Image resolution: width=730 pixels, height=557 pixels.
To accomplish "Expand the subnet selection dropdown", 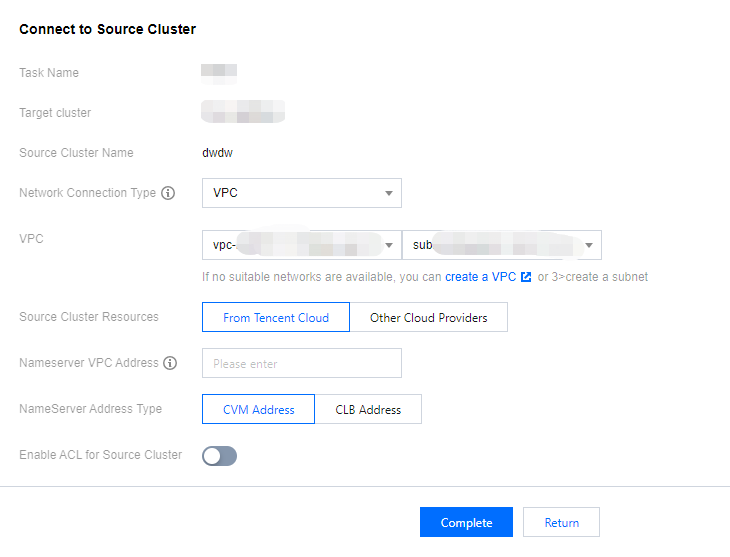I will pyautogui.click(x=500, y=245).
